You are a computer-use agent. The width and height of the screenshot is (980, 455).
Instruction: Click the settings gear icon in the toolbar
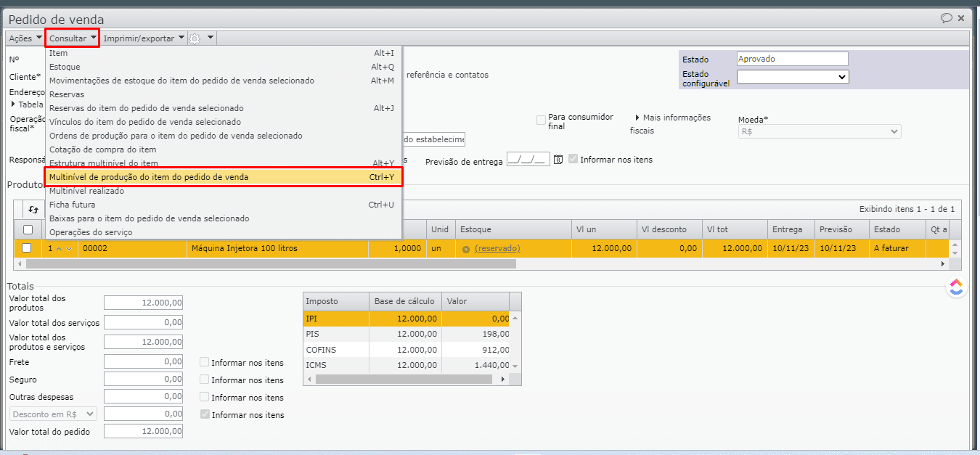(195, 38)
